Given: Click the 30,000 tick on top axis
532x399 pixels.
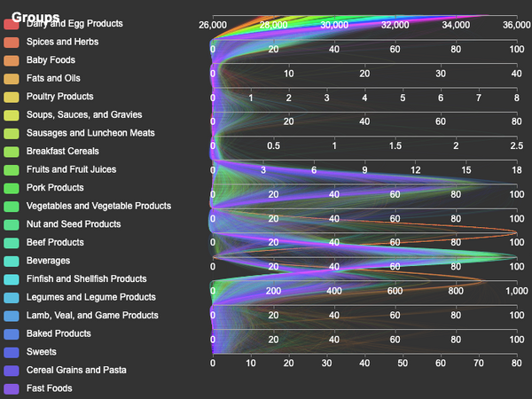Looking at the screenshot, I should (x=334, y=25).
